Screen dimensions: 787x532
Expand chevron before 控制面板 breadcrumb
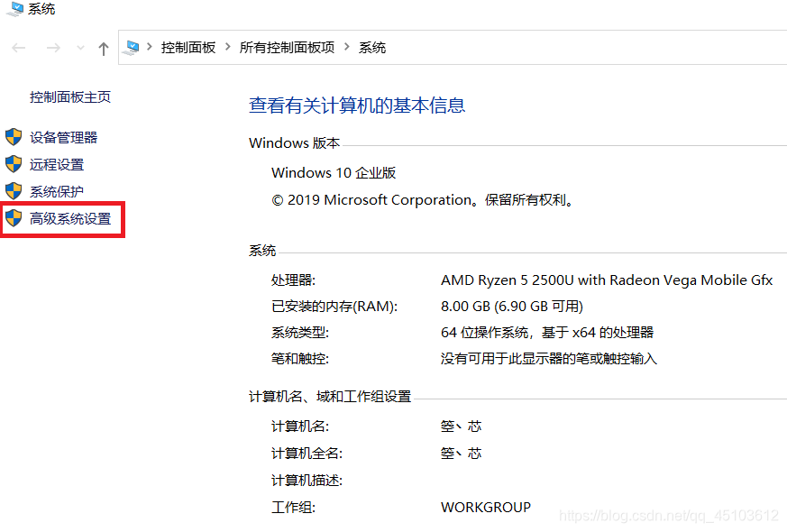149,47
